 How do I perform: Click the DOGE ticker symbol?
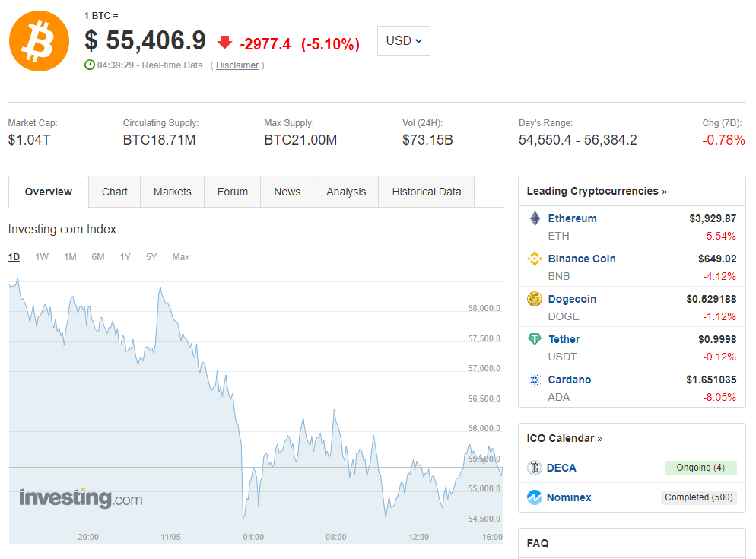564,316
